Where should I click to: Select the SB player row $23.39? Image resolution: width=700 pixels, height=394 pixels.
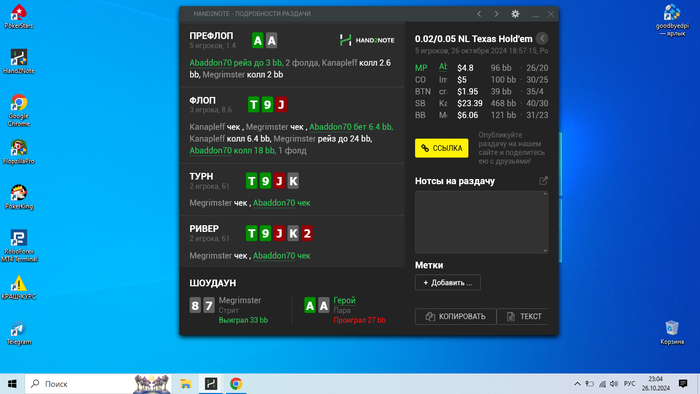(x=481, y=104)
